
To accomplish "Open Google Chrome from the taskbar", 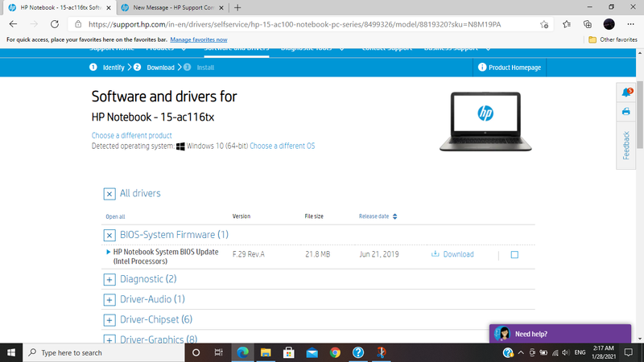I will [x=335, y=352].
